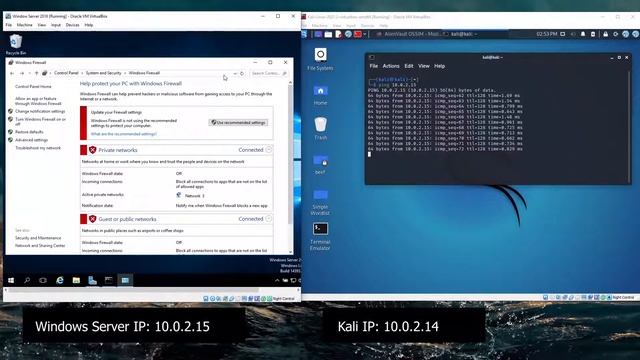The image size is (640, 360).
Task: Open View menu in Kali terminal
Action: (424, 66)
